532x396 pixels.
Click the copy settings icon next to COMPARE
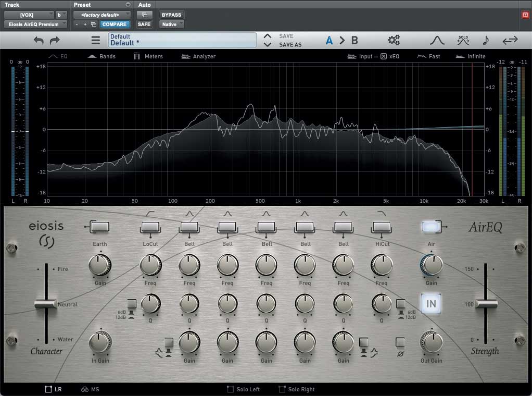pyautogui.click(x=94, y=24)
